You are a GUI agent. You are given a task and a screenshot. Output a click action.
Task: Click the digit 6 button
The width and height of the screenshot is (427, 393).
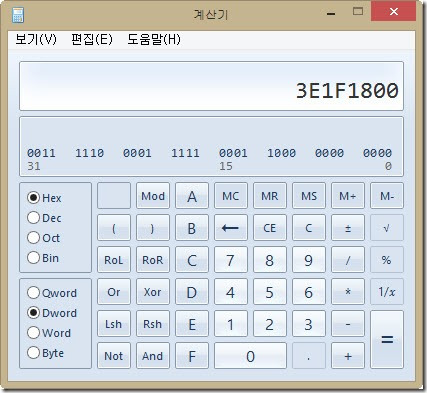pyautogui.click(x=309, y=292)
